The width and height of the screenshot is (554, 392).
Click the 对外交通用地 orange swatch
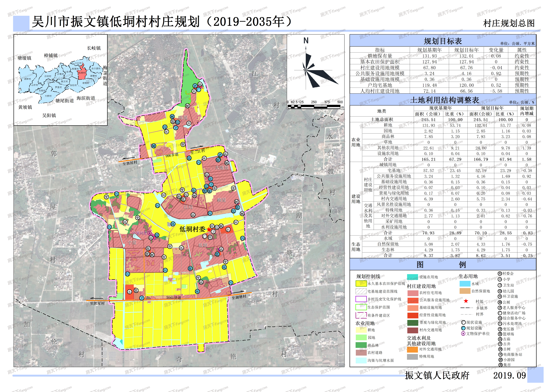tap(413, 350)
